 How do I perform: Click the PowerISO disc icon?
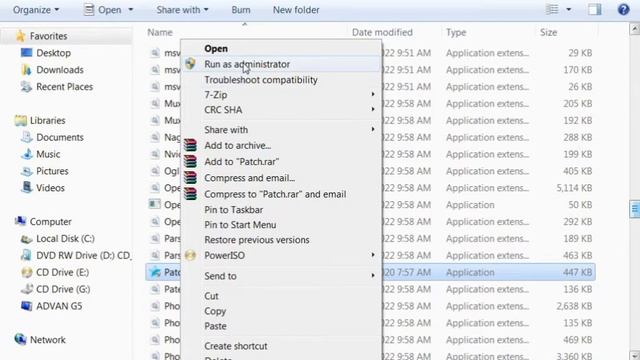click(x=190, y=256)
